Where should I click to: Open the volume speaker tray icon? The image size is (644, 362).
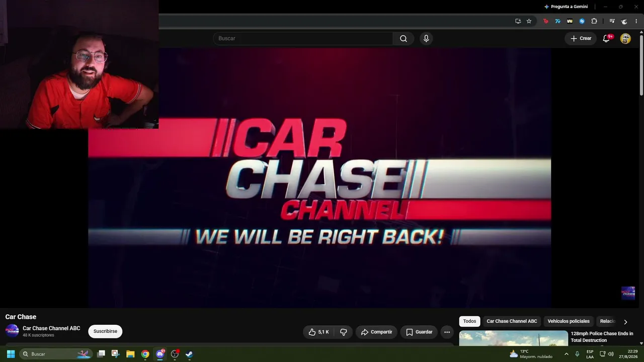611,354
